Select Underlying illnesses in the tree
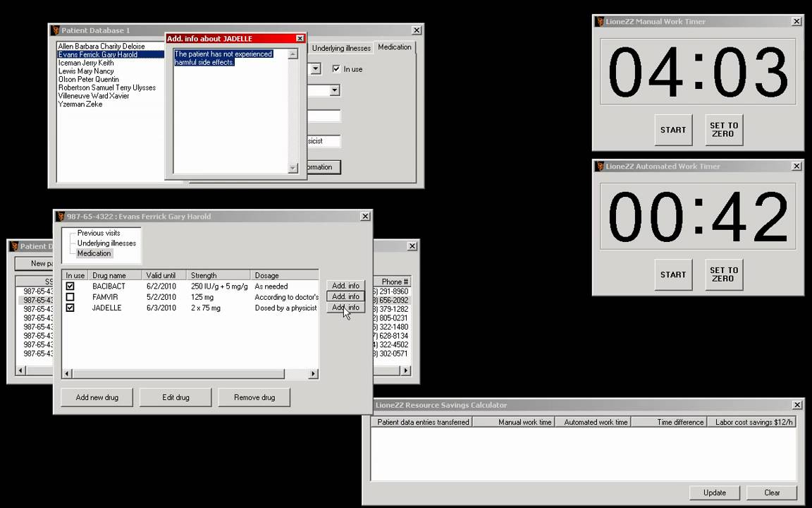 106,243
